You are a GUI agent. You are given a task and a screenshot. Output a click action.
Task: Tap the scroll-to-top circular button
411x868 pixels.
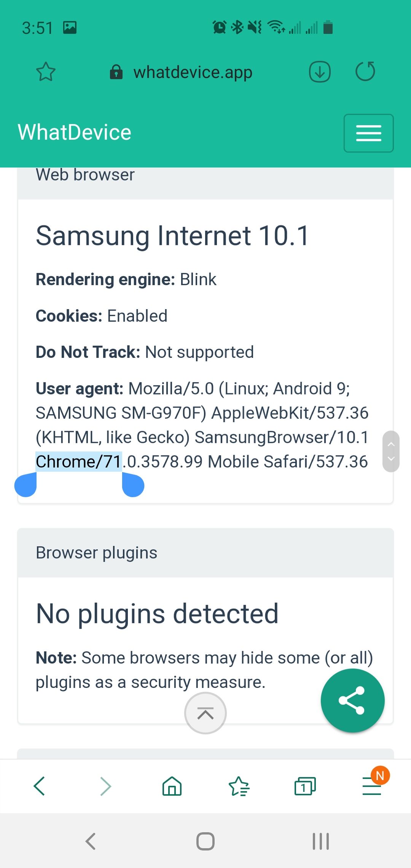click(205, 713)
